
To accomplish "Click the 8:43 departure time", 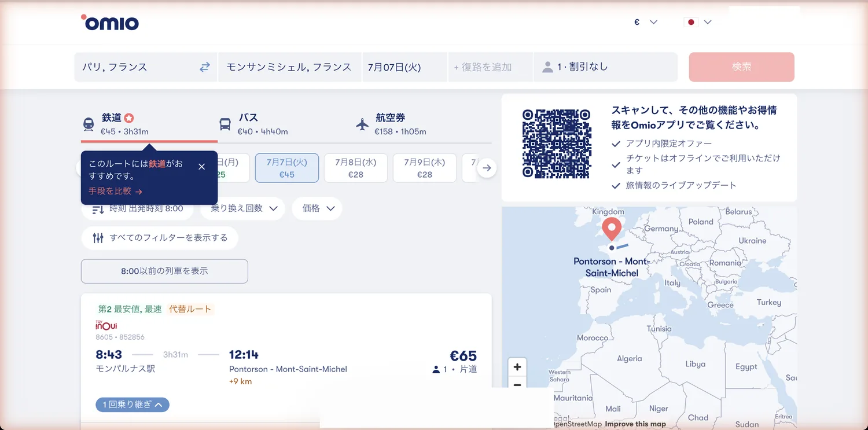I will (x=109, y=354).
